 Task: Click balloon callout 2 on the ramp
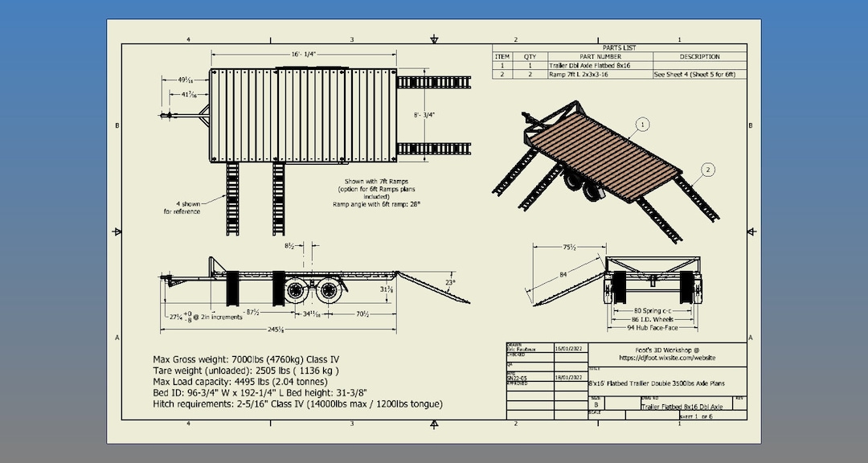pyautogui.click(x=708, y=170)
